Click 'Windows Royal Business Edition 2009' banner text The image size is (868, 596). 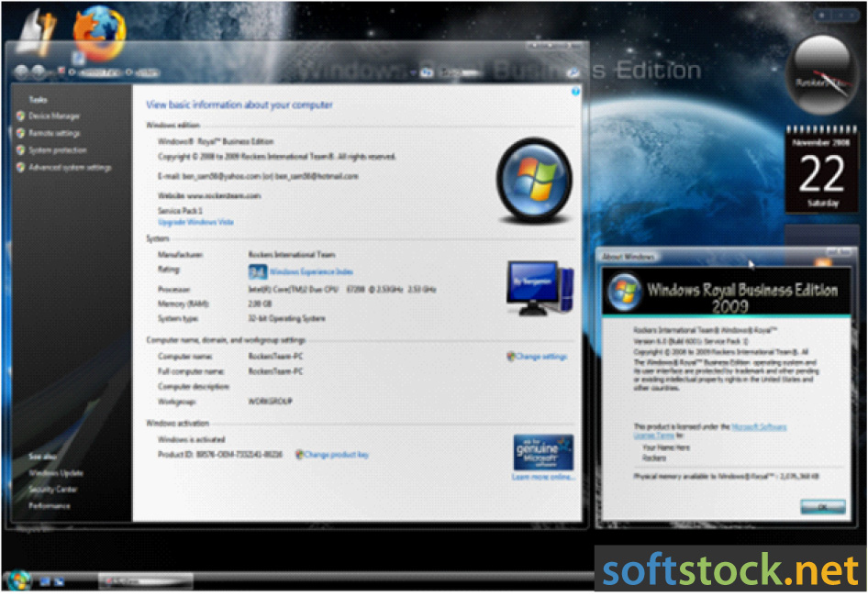click(742, 298)
